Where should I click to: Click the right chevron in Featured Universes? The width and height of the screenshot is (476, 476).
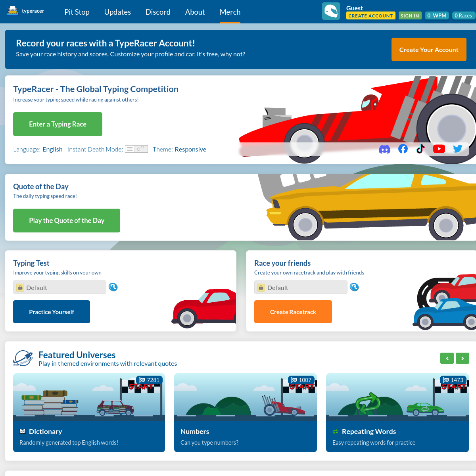[x=463, y=358]
